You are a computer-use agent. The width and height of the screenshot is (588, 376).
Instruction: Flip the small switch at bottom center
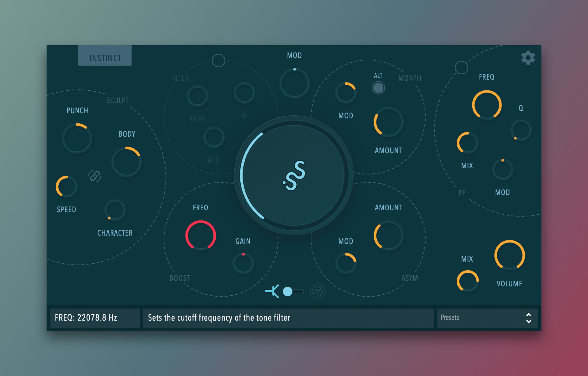[x=293, y=291]
